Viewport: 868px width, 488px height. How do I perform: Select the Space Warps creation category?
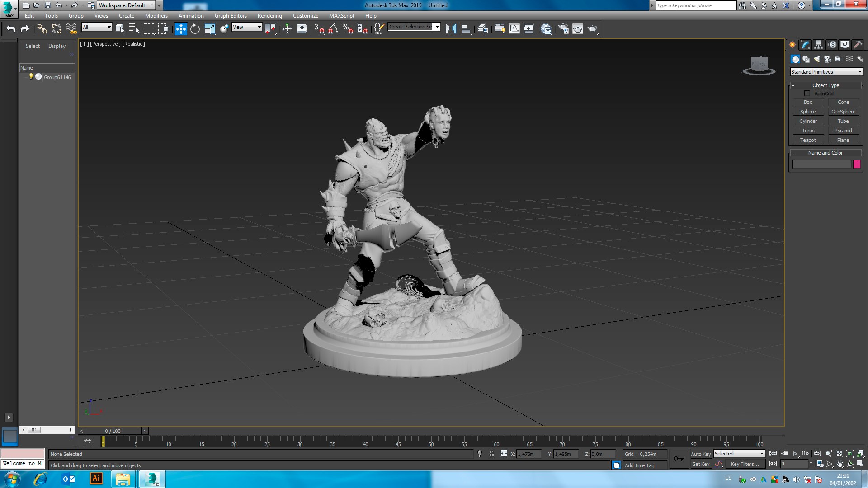849,59
